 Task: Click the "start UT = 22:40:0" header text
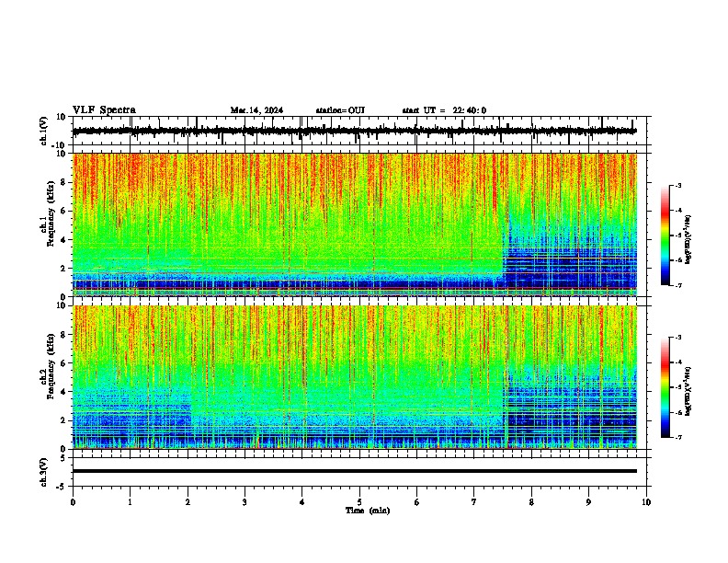pos(444,110)
